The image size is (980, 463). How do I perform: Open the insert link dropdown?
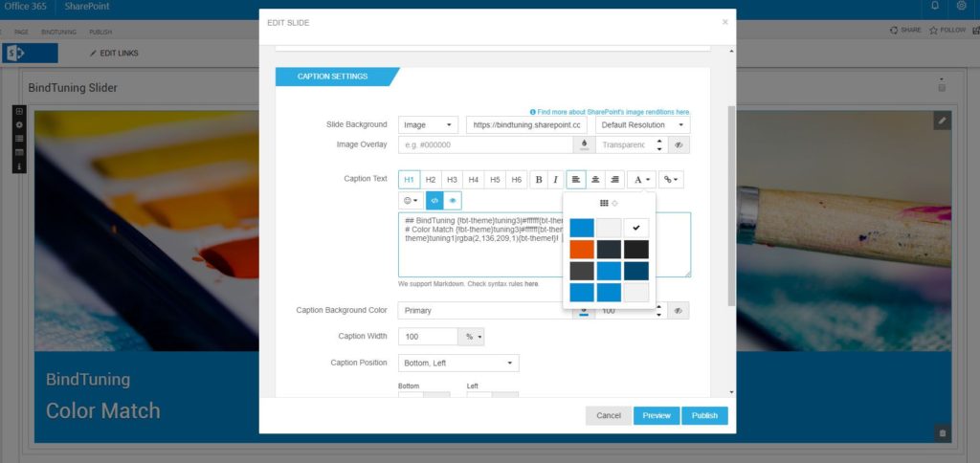click(x=671, y=180)
